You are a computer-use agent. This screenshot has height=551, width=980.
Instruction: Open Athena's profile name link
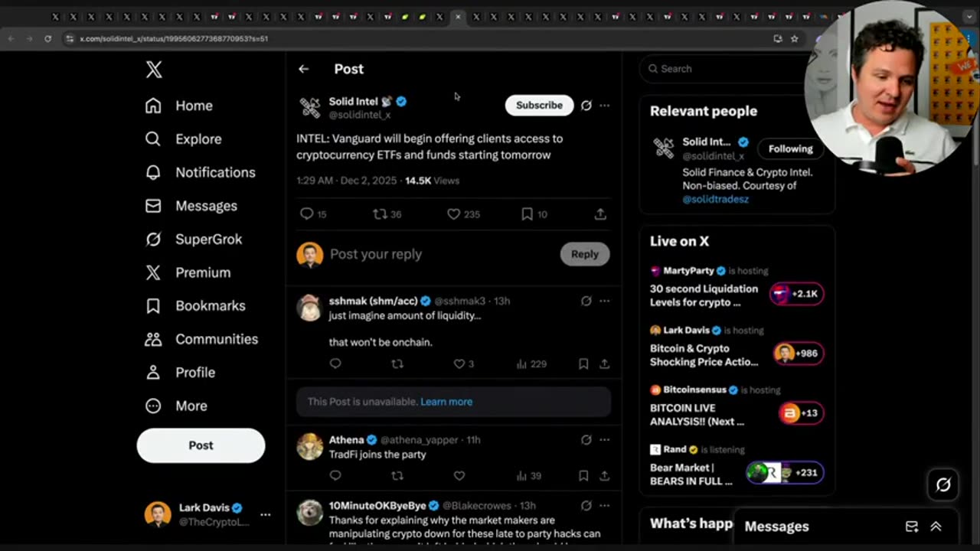tap(347, 440)
